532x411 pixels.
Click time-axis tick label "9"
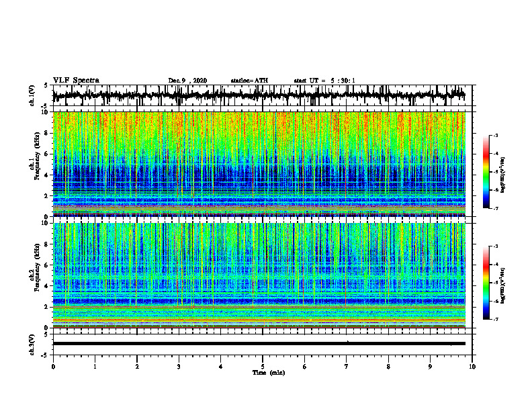tap(430, 367)
